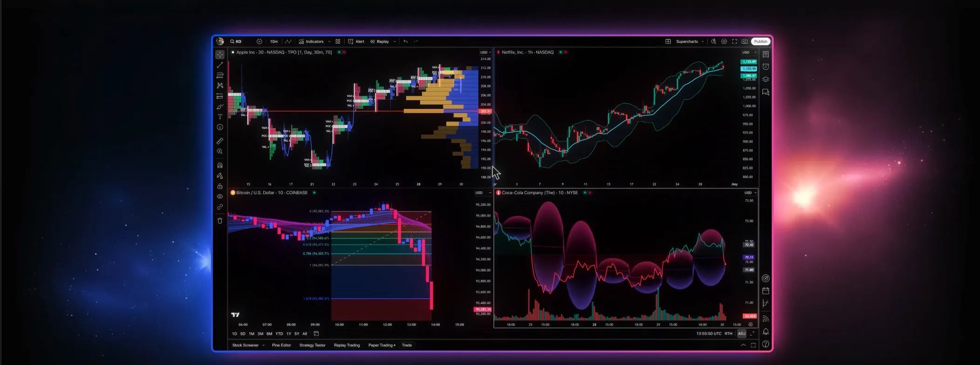Toggle magnet mode in the drawing toolbar

point(220,165)
